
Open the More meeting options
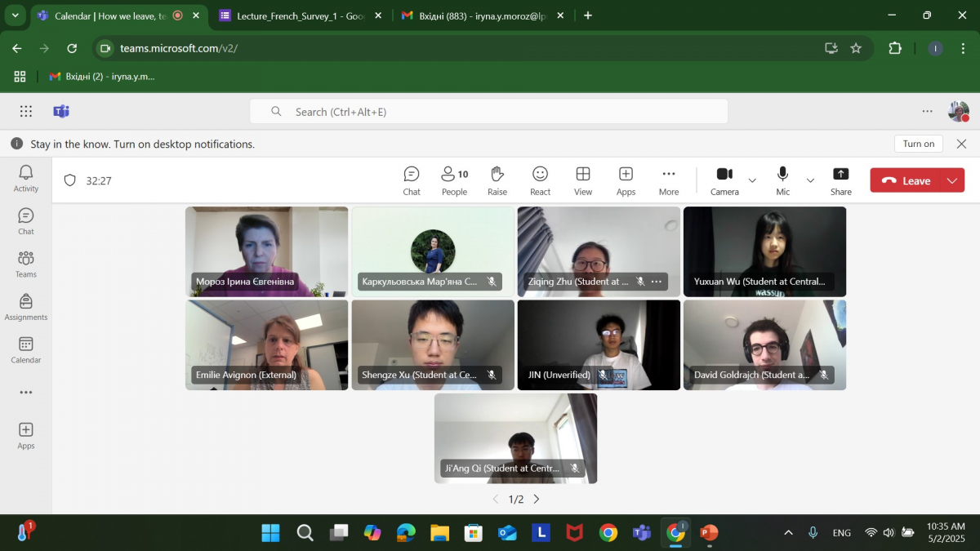[x=669, y=180]
